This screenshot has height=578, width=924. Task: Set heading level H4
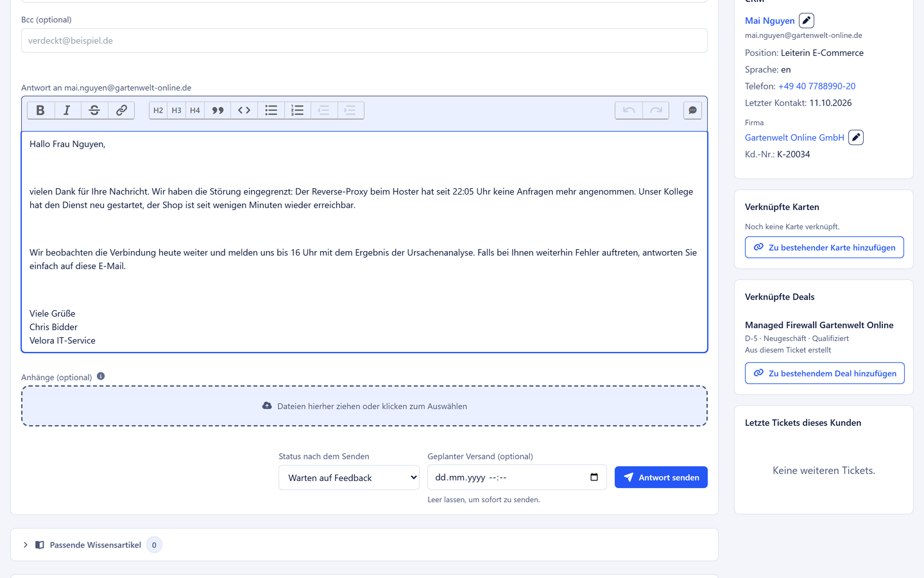[195, 110]
